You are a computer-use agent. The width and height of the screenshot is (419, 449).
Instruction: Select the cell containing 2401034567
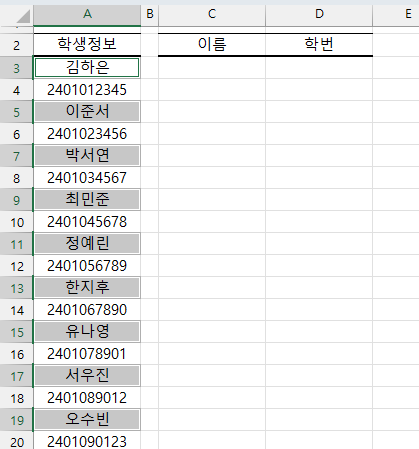87,178
